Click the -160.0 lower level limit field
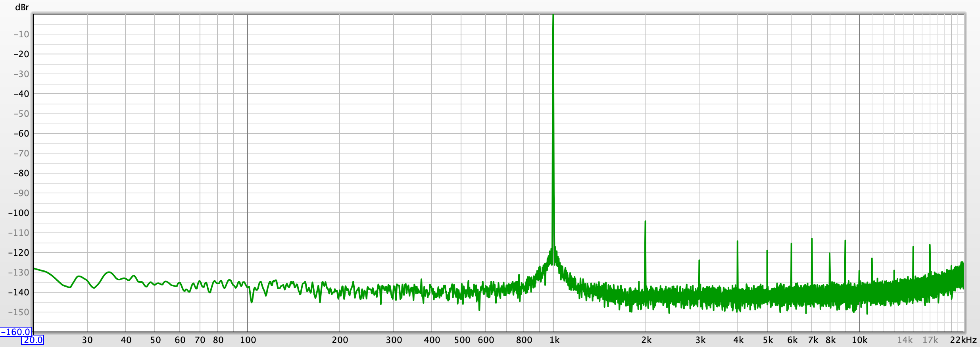This screenshot has width=980, height=347. tap(16, 332)
